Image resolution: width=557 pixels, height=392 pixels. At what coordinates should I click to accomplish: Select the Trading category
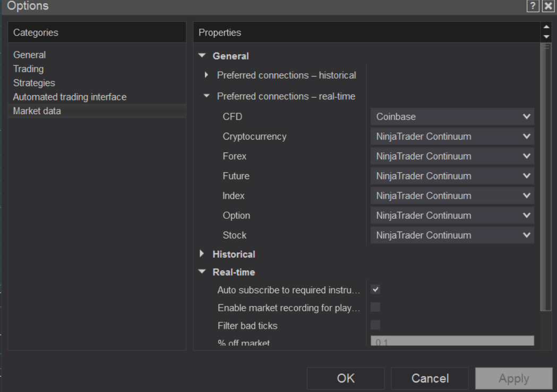28,69
